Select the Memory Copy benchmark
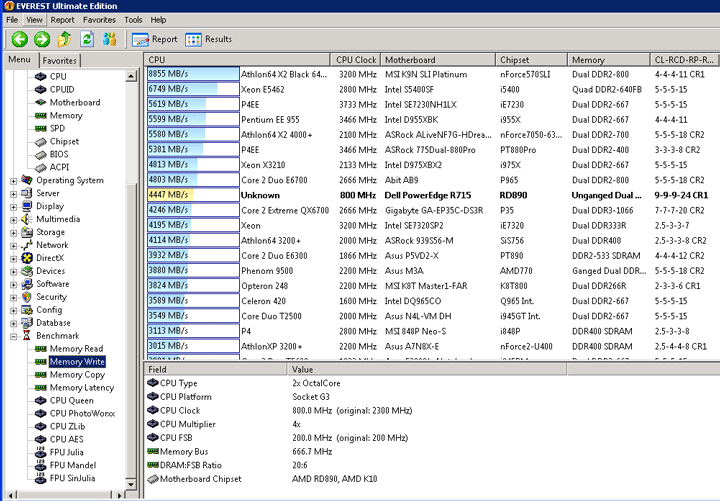The height and width of the screenshot is (501, 720). coord(77,375)
